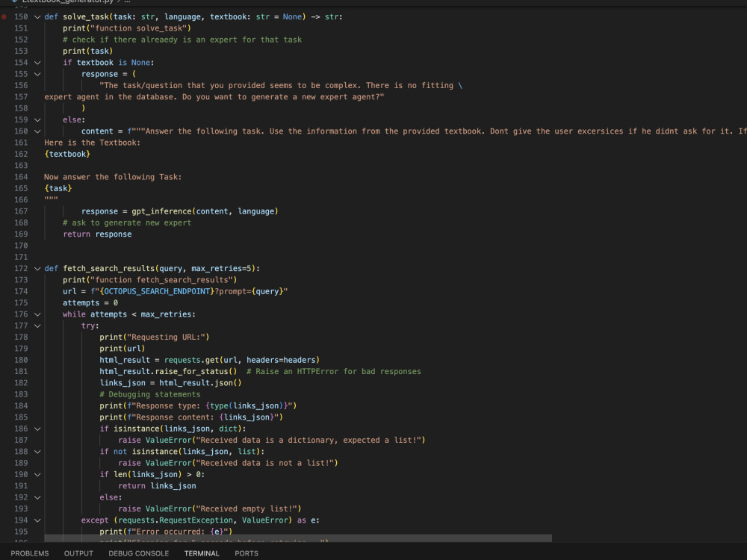
Task: Click fetch_search_results in the def on line 172
Action: [108, 269]
